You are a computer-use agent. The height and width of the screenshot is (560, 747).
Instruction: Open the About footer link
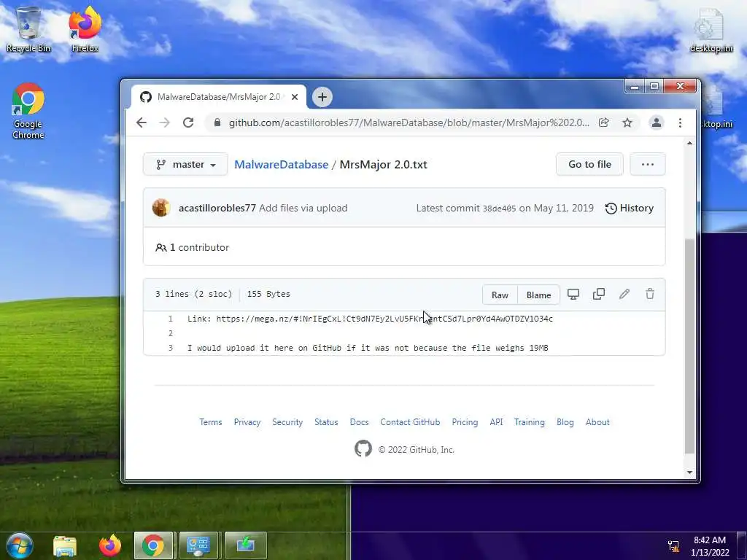pos(597,422)
